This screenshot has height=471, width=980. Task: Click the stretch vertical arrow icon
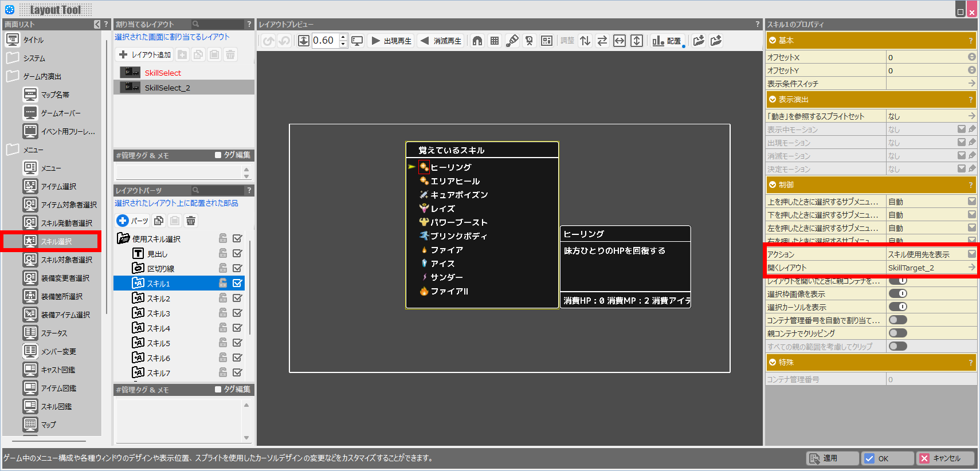click(637, 41)
